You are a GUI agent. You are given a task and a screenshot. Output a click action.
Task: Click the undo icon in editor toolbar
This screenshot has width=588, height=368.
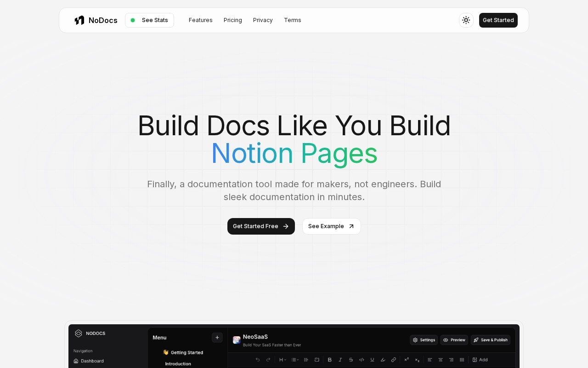(258, 360)
